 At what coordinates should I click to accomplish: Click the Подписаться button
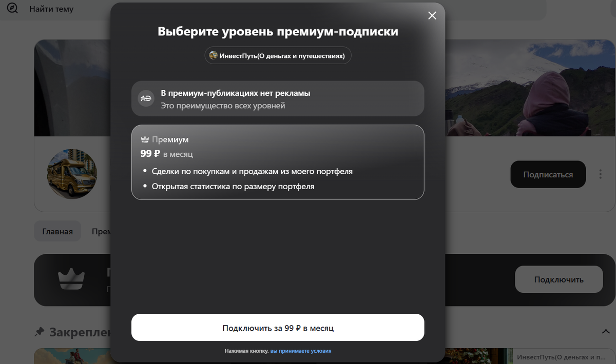tap(548, 174)
